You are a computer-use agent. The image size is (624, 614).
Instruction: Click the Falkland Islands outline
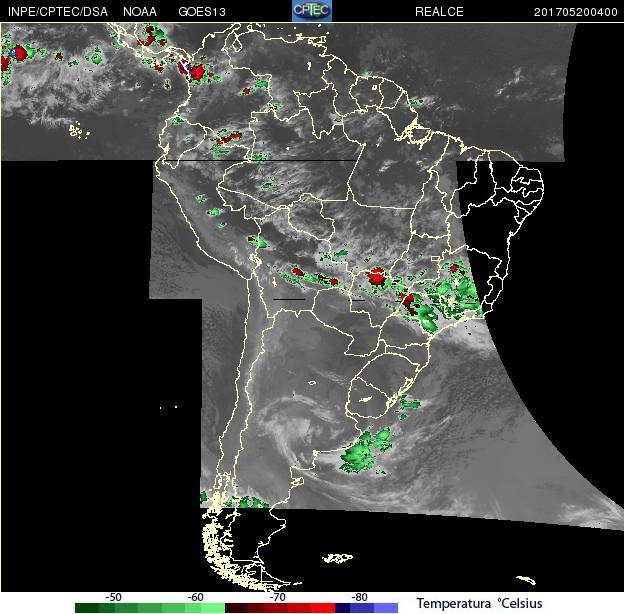[x=337, y=558]
